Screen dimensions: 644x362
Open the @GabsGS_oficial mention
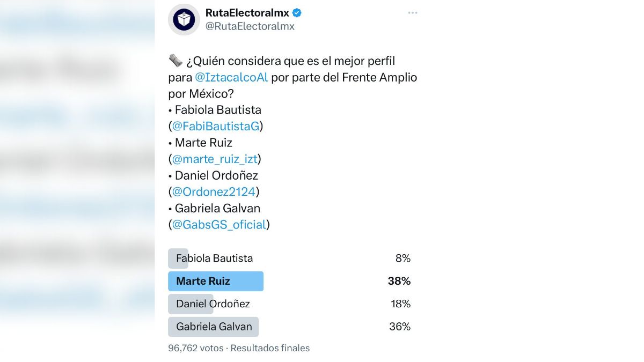click(219, 225)
